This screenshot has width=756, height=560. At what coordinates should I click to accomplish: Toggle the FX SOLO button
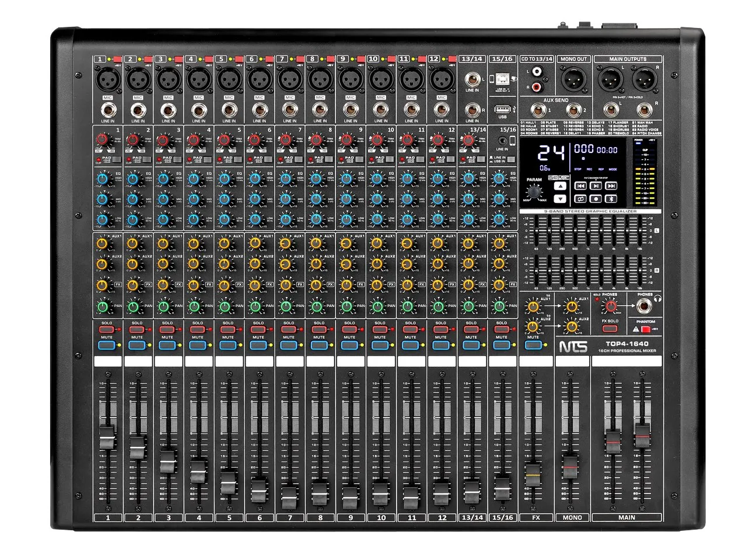610,329
